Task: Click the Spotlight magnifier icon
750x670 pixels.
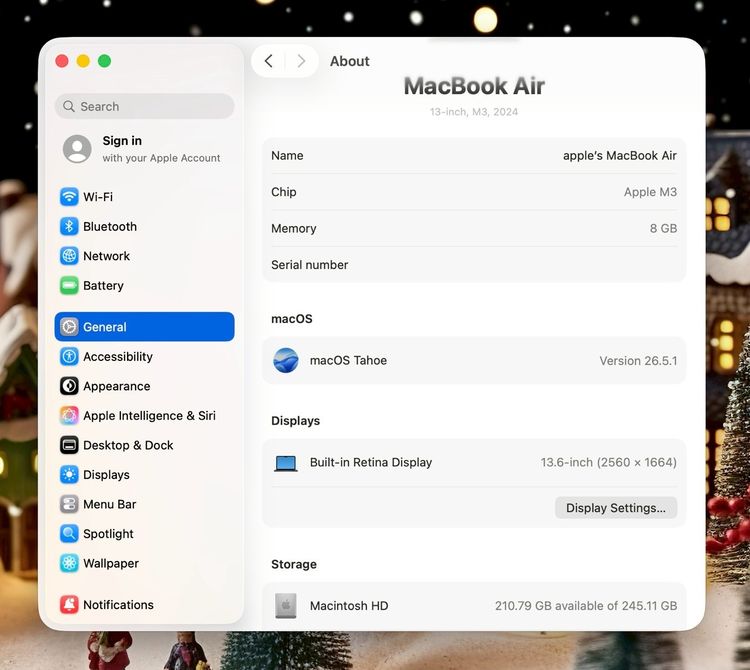Action: [69, 534]
